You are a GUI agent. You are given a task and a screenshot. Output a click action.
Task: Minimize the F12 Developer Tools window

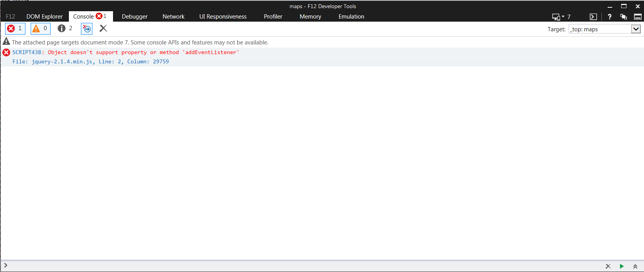tap(610, 6)
